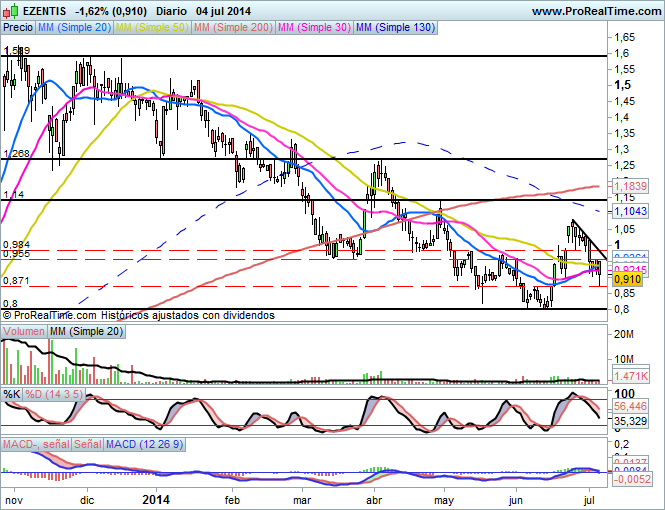Viewport: 665px width, 510px height.
Task: Click the MM (Simple 200) label
Action: click(x=233, y=28)
